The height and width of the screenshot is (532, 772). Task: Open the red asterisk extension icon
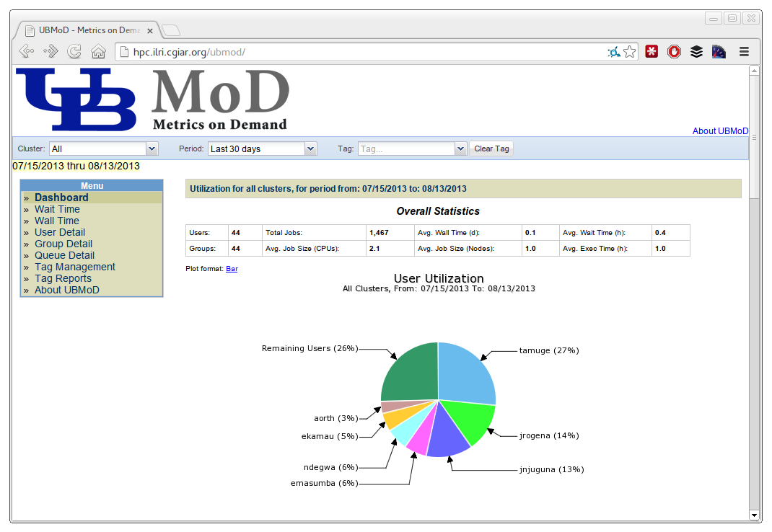(x=652, y=51)
